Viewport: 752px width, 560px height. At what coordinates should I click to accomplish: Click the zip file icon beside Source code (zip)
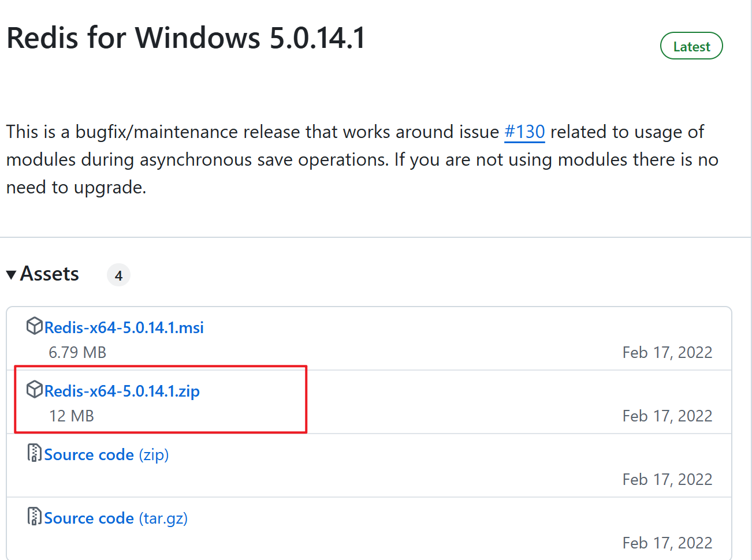pos(34,453)
